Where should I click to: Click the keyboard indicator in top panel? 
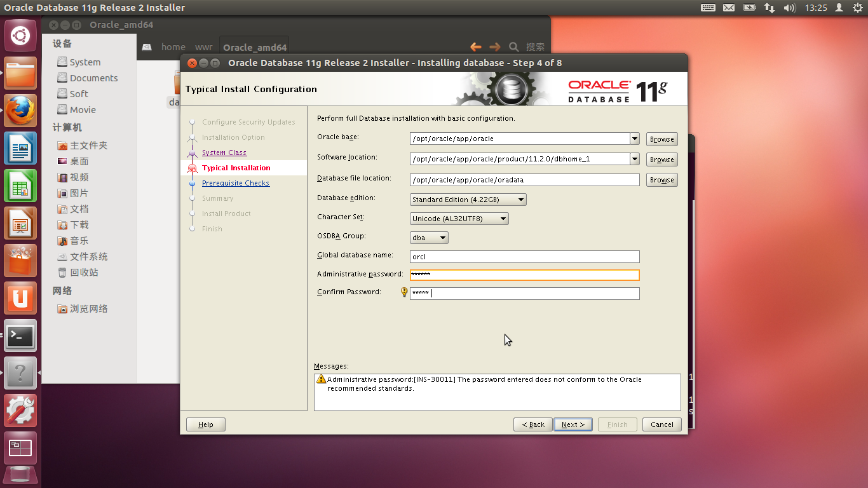pyautogui.click(x=708, y=8)
